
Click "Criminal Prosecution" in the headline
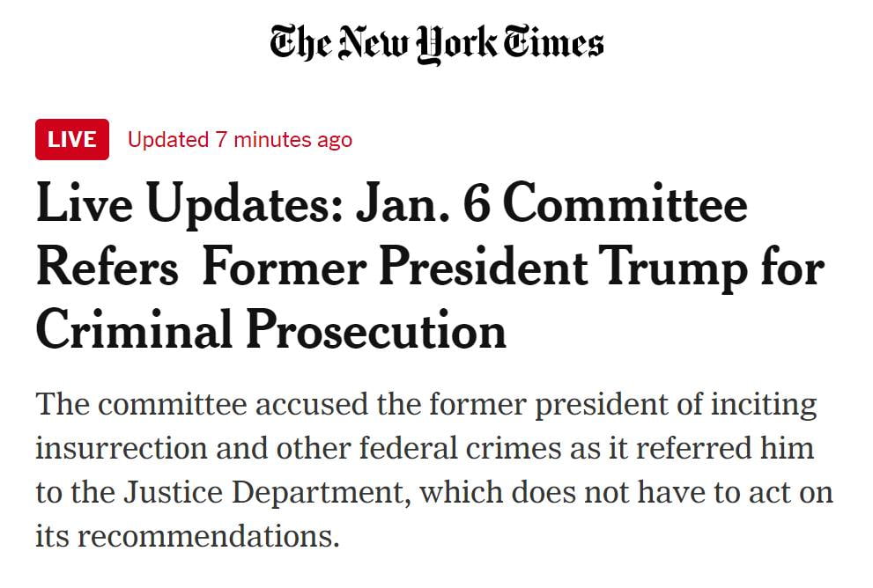[x=271, y=331]
